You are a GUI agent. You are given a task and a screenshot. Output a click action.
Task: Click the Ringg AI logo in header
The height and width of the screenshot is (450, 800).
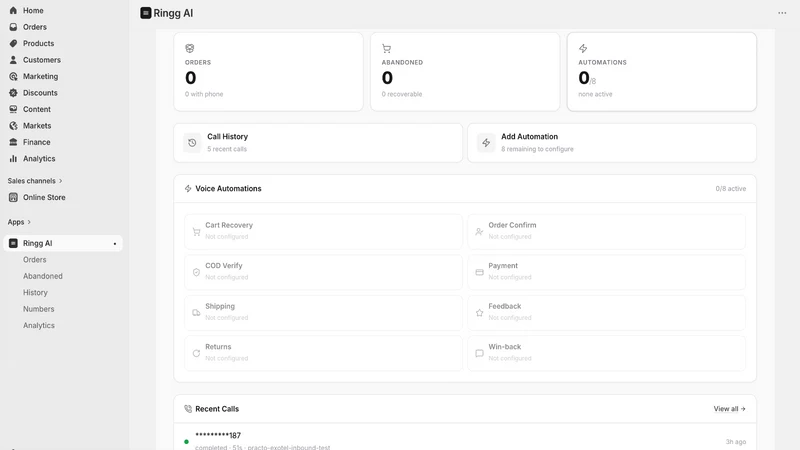tap(146, 13)
